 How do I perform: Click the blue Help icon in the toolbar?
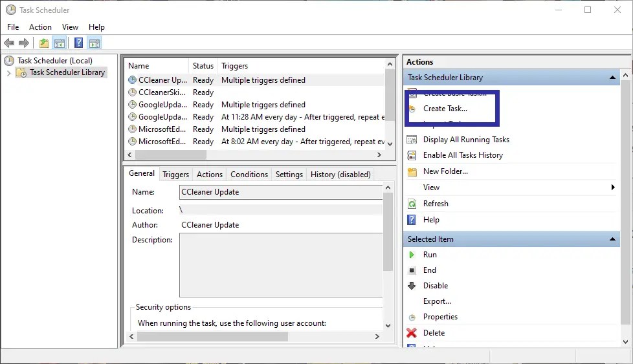[x=78, y=43]
